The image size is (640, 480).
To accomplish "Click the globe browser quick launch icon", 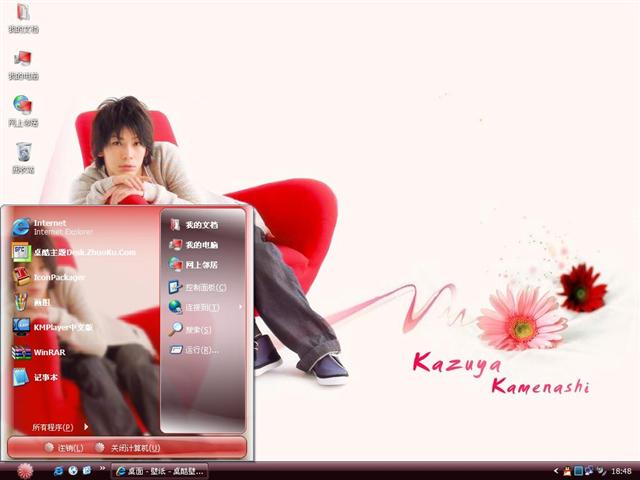I will (73, 471).
